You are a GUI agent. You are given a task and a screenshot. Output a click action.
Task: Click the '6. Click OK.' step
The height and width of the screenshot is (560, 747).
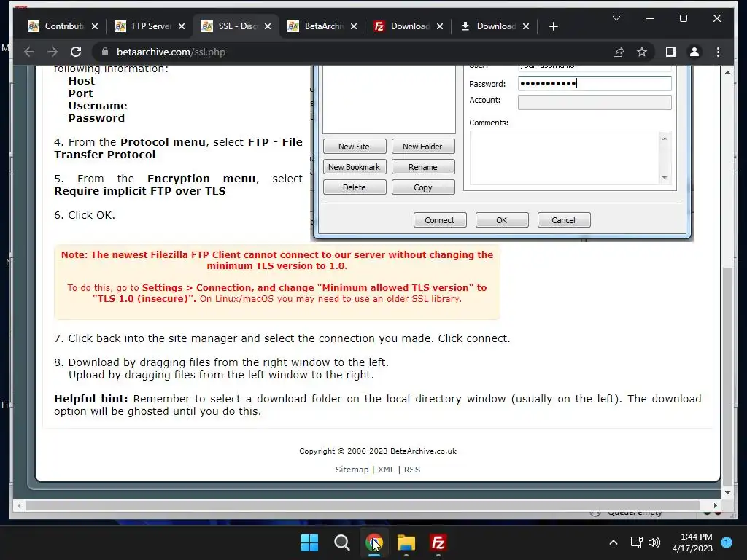tap(85, 215)
